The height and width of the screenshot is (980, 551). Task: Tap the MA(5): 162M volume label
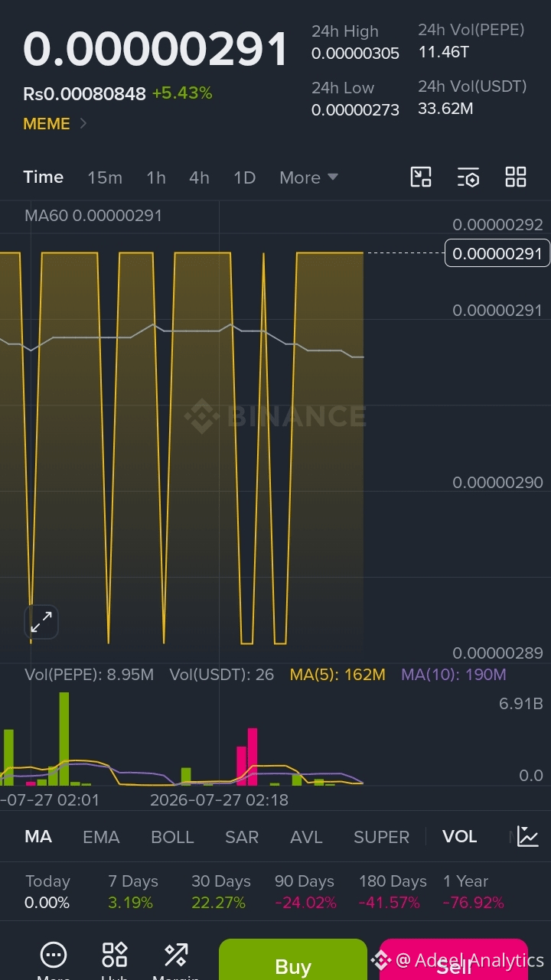point(337,675)
